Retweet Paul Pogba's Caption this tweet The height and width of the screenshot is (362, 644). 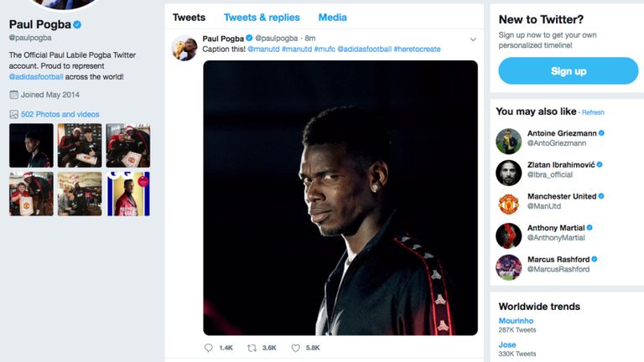252,348
